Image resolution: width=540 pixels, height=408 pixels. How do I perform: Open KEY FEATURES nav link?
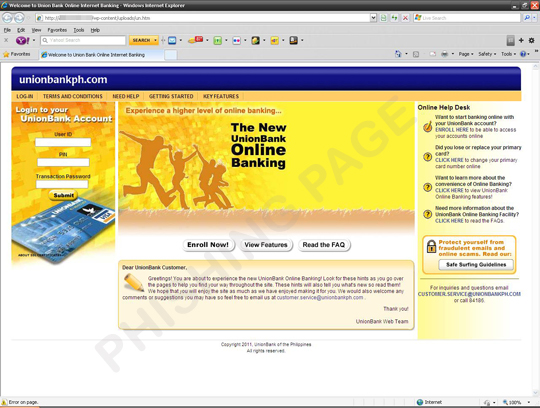coord(221,96)
